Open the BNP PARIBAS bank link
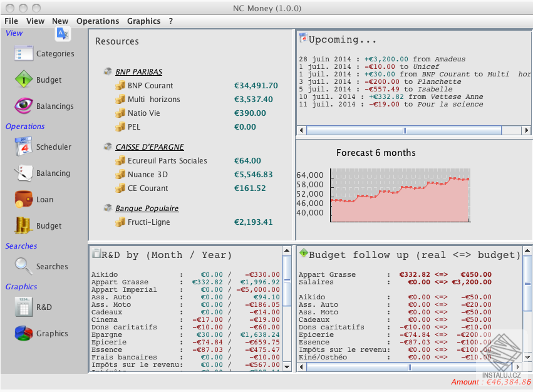Image resolution: width=533 pixels, height=392 pixels. (138, 72)
